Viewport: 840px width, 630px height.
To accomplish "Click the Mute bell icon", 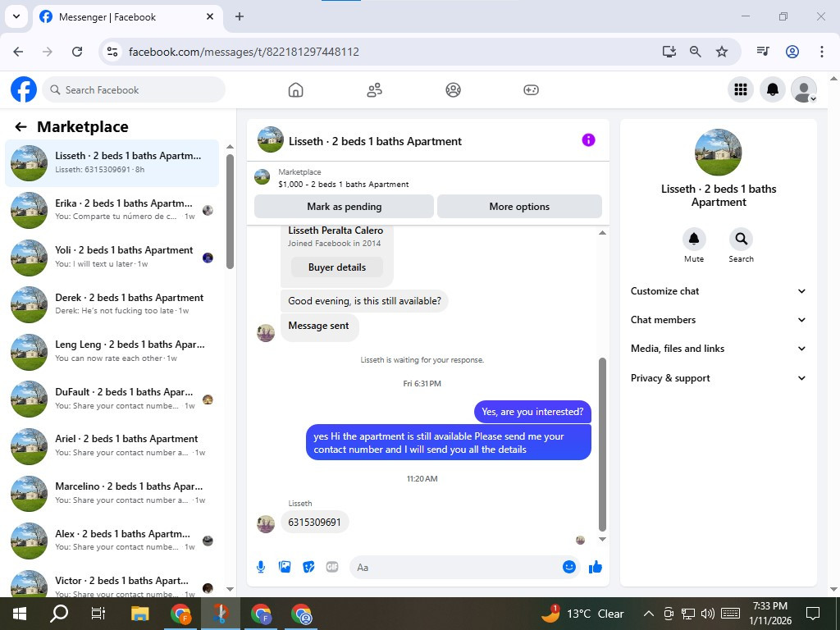I will pos(694,239).
